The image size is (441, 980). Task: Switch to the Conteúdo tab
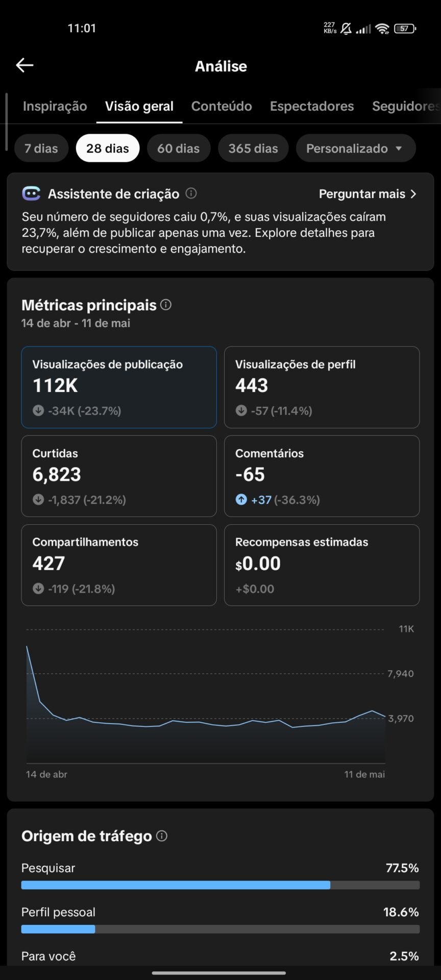222,106
